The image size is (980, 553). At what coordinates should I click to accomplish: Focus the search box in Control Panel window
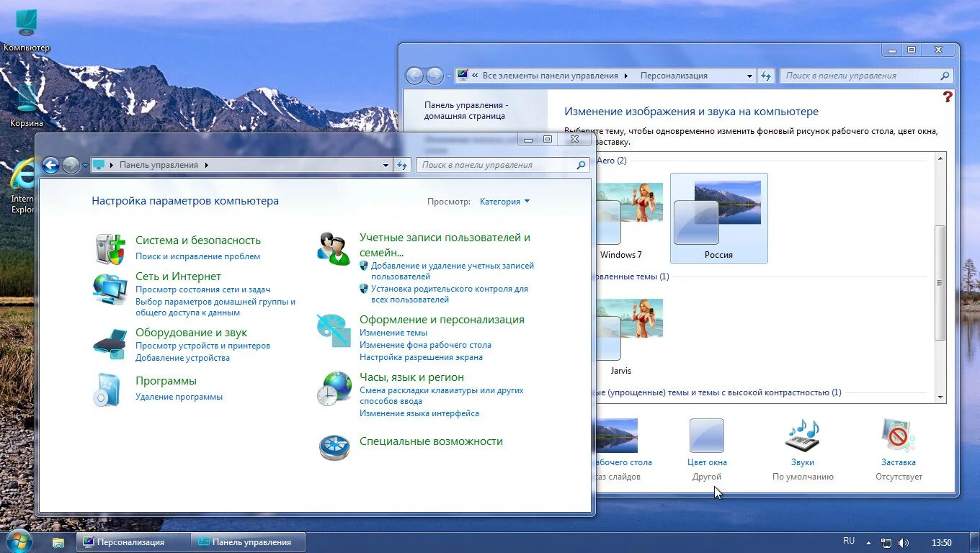point(503,165)
